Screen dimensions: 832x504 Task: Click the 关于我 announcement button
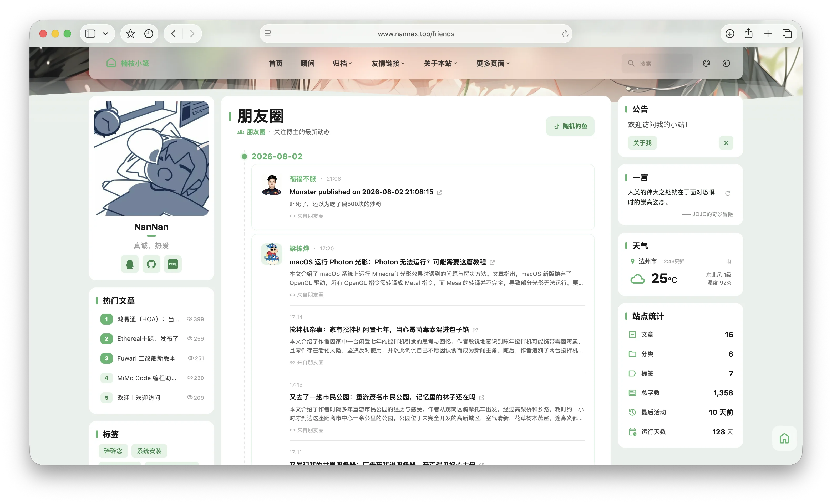642,143
